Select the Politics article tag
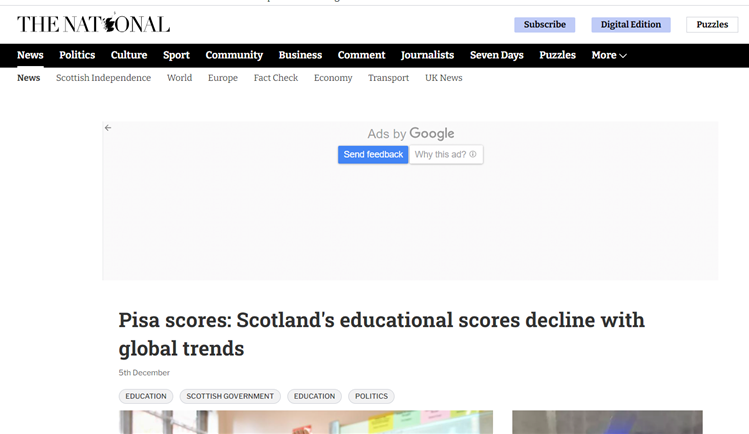 371,396
